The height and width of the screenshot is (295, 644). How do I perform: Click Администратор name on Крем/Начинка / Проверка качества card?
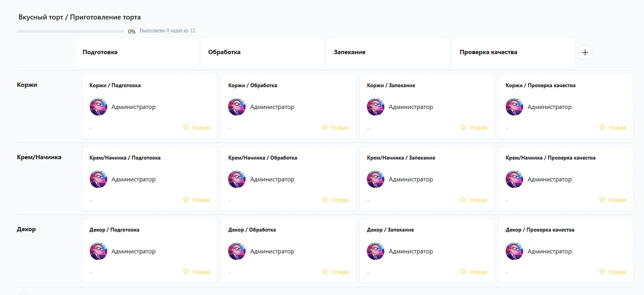tap(550, 180)
